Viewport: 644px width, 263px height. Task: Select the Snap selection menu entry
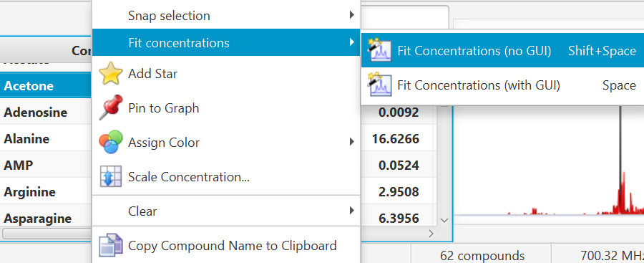point(226,16)
